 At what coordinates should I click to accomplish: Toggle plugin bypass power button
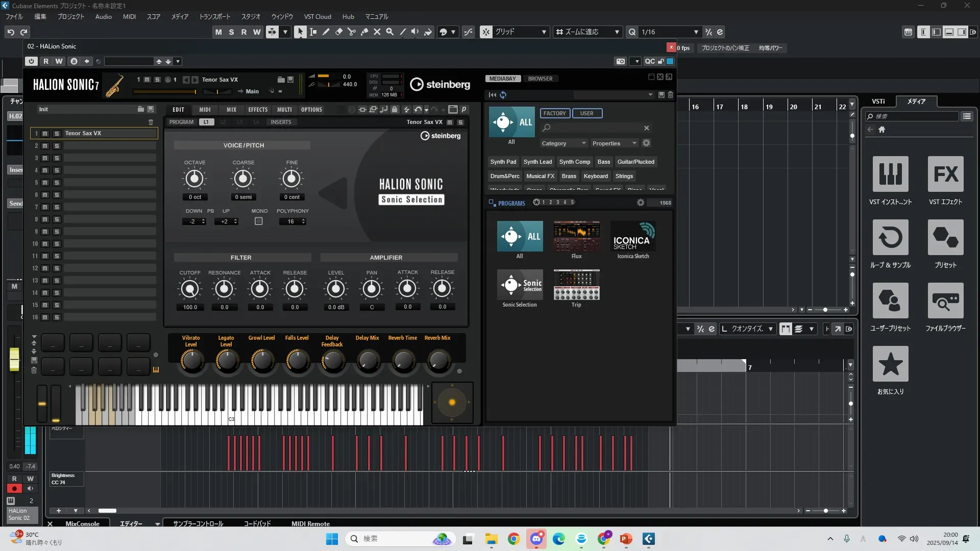pyautogui.click(x=31, y=61)
